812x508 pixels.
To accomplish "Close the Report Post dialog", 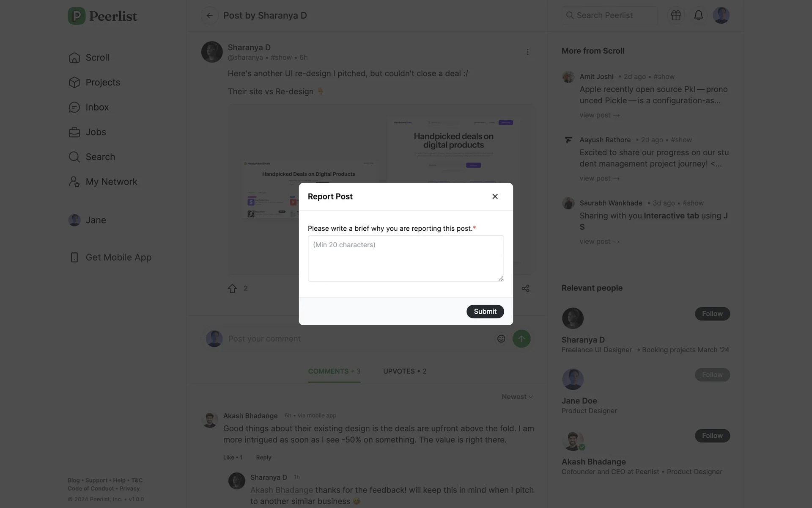I will 495,196.
